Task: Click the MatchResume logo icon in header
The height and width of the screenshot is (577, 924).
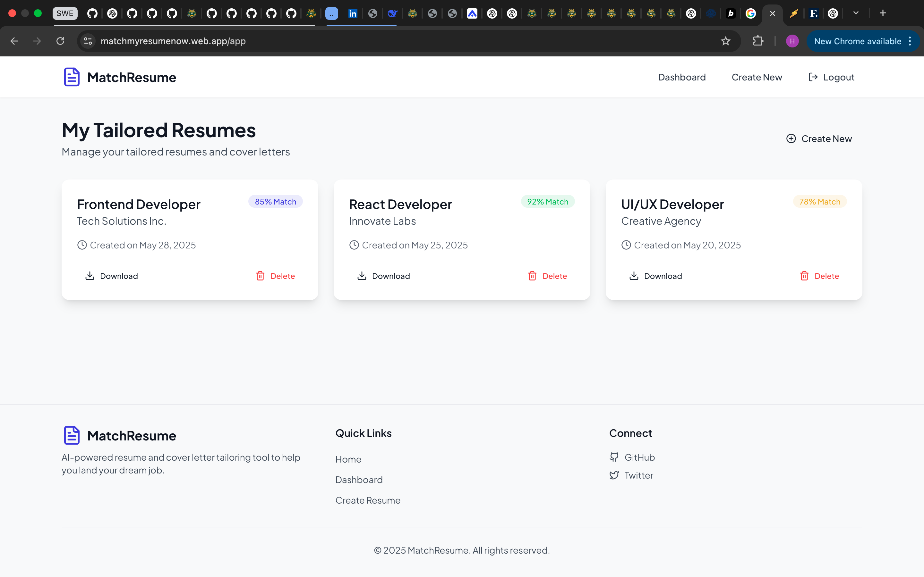Action: (72, 77)
